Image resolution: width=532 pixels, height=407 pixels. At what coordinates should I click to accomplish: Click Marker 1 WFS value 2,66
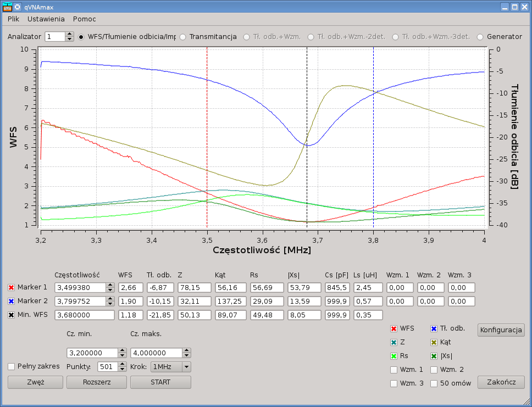click(131, 288)
